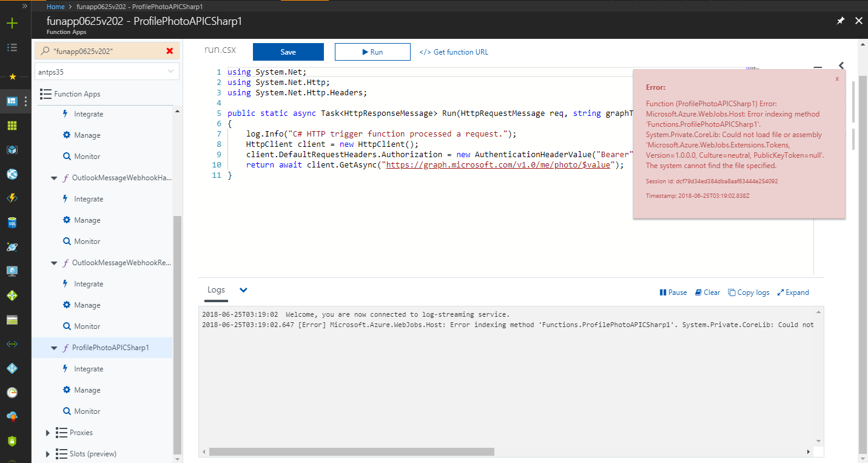Open the Storage accounts icon in sidebar

(12, 319)
